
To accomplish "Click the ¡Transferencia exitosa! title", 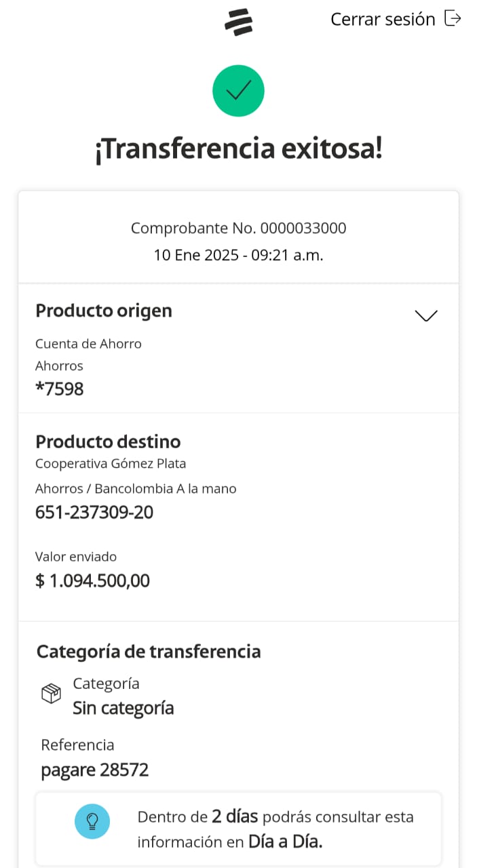I will click(238, 149).
